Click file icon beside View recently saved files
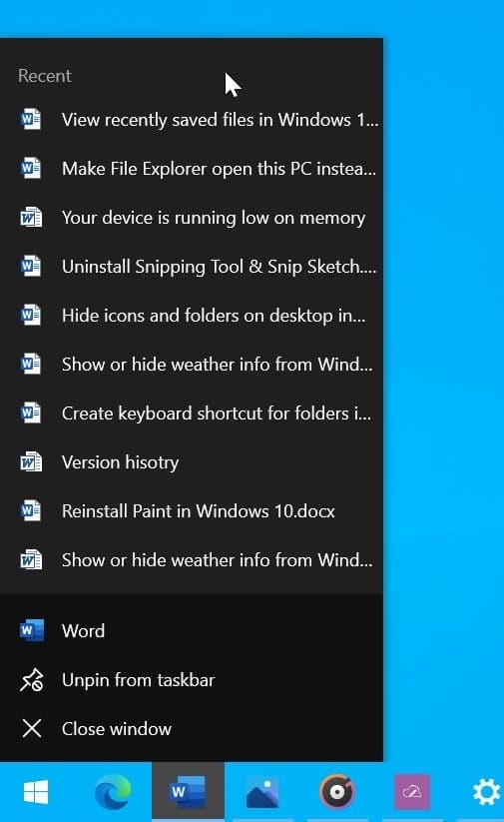This screenshot has height=822, width=504. pos(31,120)
